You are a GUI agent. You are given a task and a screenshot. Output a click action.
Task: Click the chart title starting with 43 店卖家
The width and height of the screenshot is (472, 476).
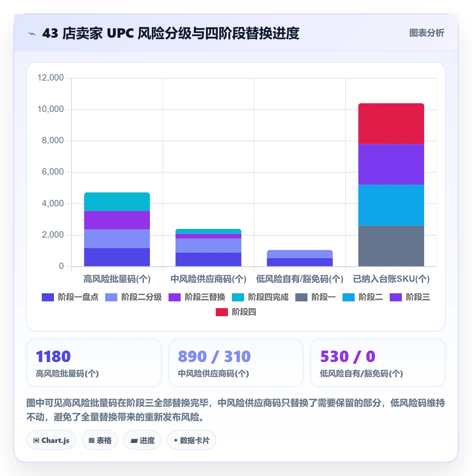click(171, 33)
